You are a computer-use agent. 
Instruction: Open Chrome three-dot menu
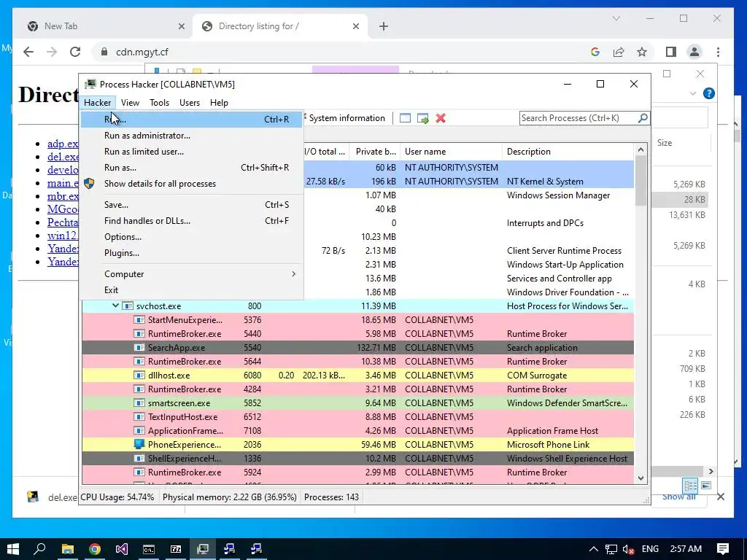[718, 52]
